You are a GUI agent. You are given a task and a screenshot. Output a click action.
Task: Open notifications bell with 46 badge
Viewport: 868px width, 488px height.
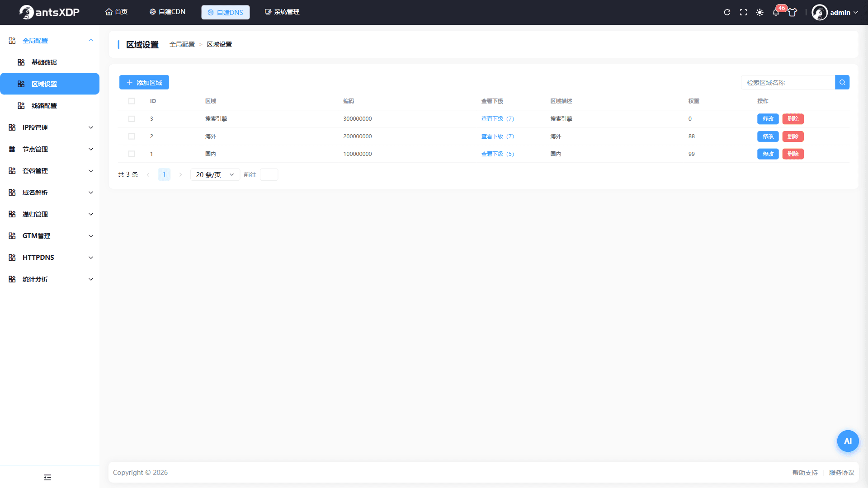coord(776,12)
